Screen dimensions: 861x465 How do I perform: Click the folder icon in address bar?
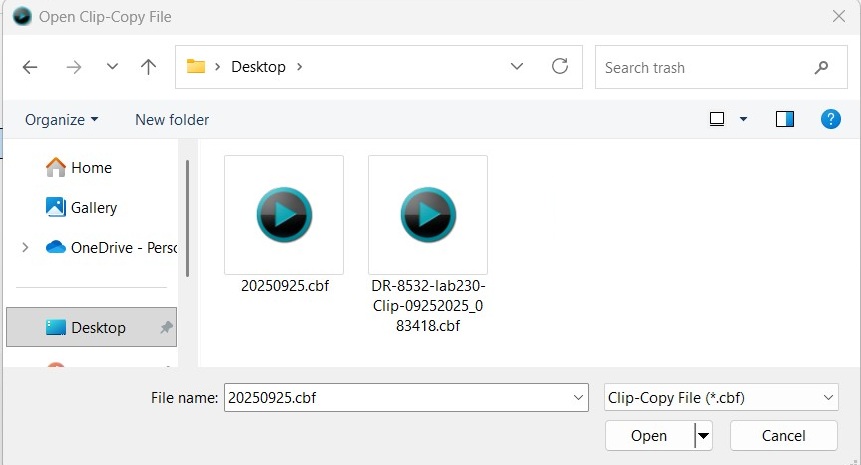coord(195,66)
